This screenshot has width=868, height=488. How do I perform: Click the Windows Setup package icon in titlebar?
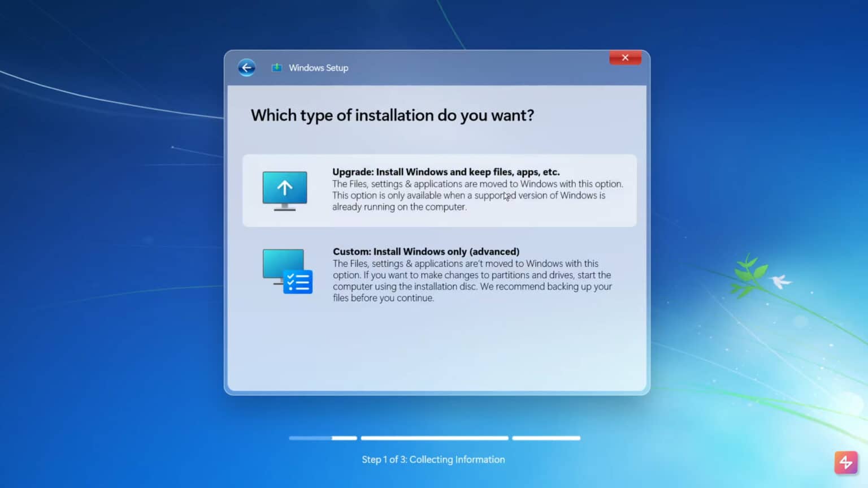(276, 67)
